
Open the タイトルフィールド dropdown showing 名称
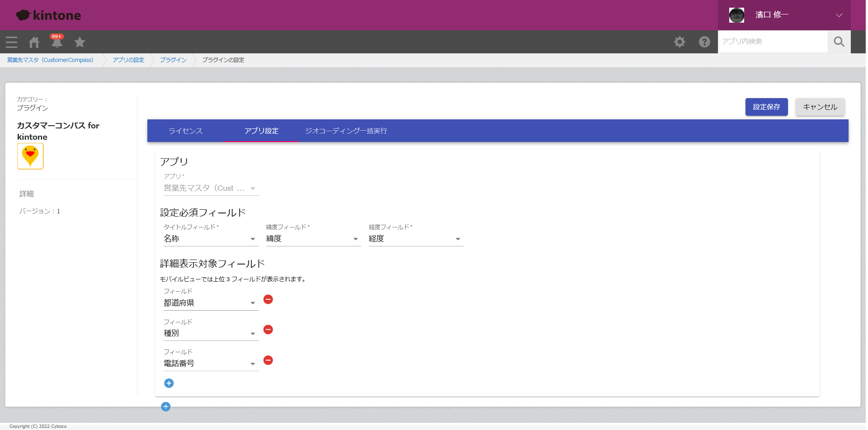211,239
